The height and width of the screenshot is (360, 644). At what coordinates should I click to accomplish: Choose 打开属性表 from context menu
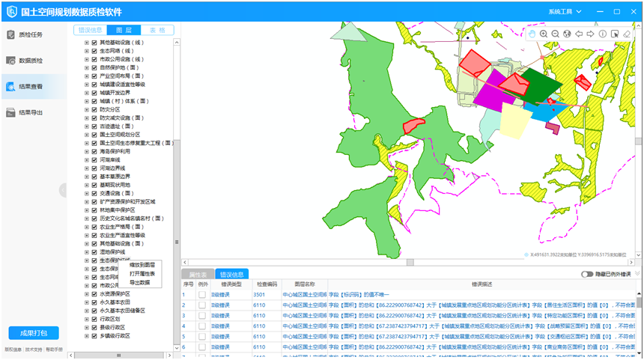point(142,274)
